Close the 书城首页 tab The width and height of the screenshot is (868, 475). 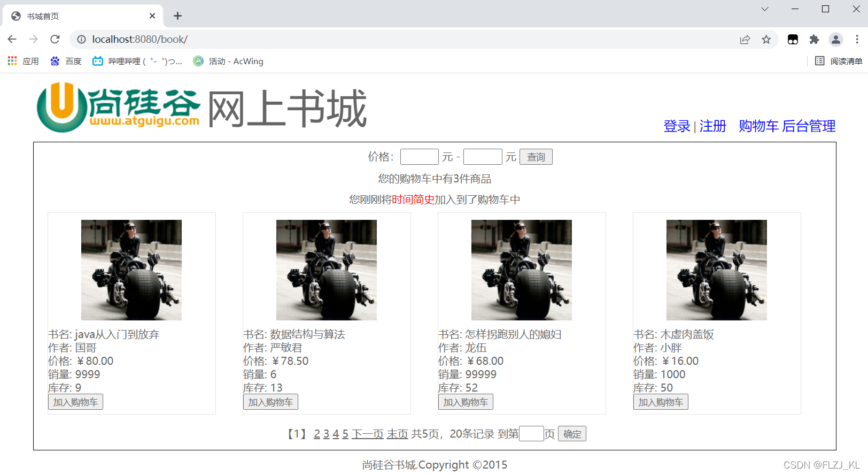152,16
